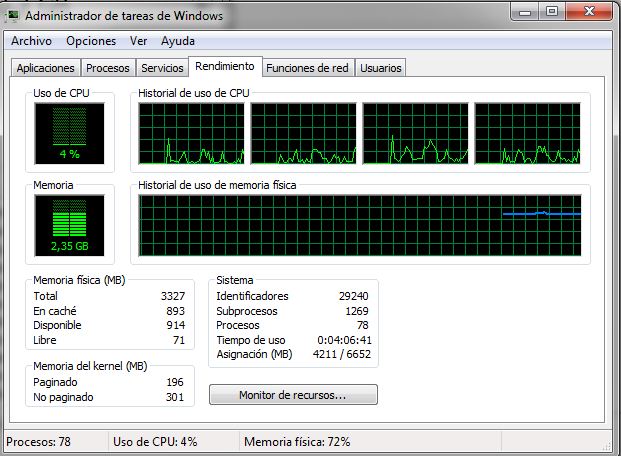The image size is (621, 456).
Task: Click the Procesos value 78 under Sistema
Action: click(x=363, y=325)
